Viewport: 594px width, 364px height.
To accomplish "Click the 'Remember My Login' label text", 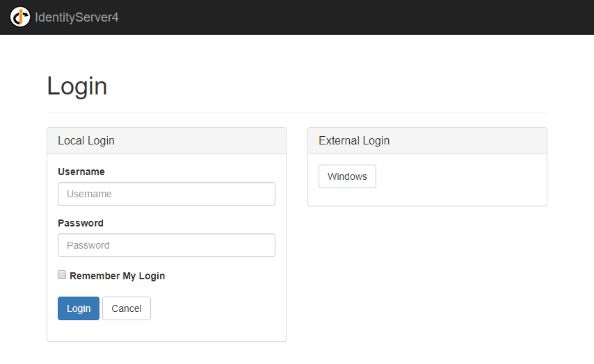I will point(117,276).
